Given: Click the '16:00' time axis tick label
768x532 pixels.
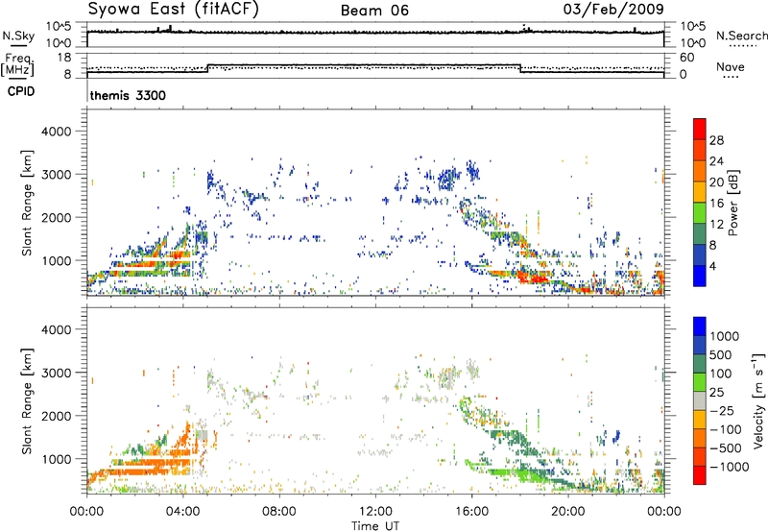Looking at the screenshot, I should [471, 511].
